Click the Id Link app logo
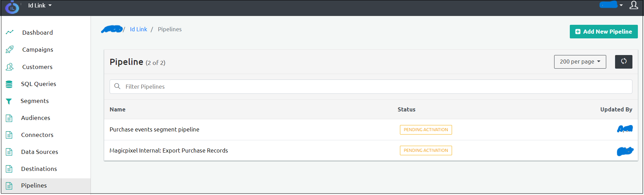The image size is (644, 195). click(x=12, y=7)
